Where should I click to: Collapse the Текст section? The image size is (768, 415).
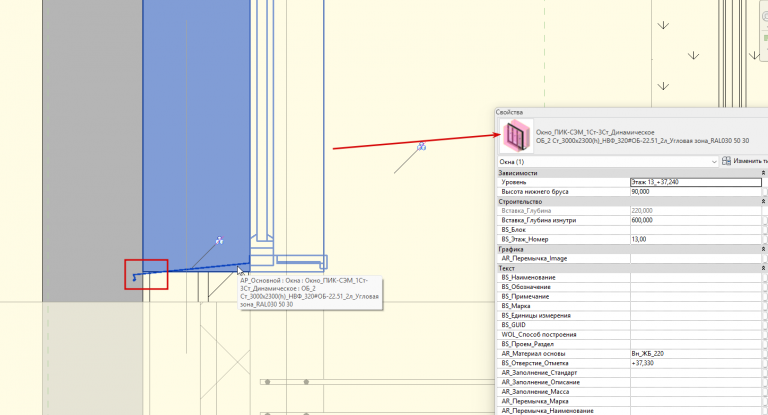763,269
